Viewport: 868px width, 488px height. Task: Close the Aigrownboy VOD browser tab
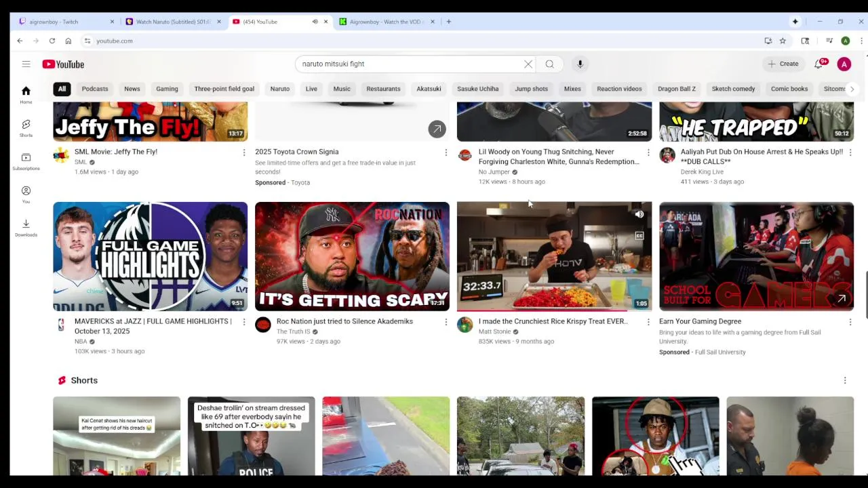(433, 22)
